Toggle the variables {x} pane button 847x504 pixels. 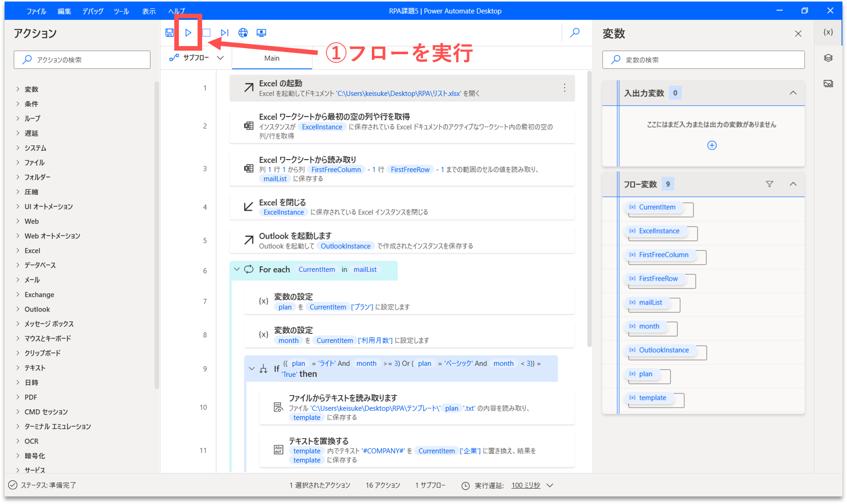pyautogui.click(x=828, y=32)
